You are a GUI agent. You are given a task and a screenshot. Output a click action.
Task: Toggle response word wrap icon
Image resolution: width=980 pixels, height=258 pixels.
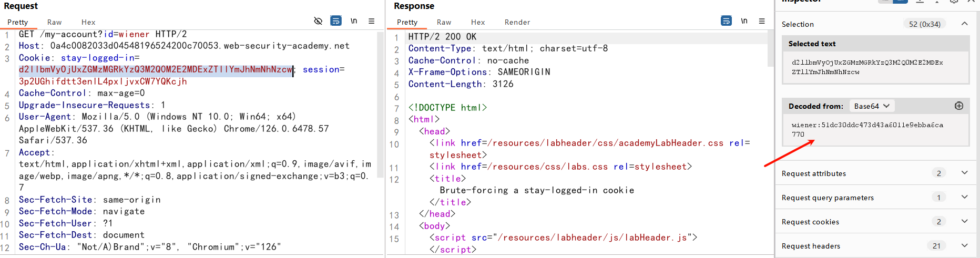coord(726,21)
